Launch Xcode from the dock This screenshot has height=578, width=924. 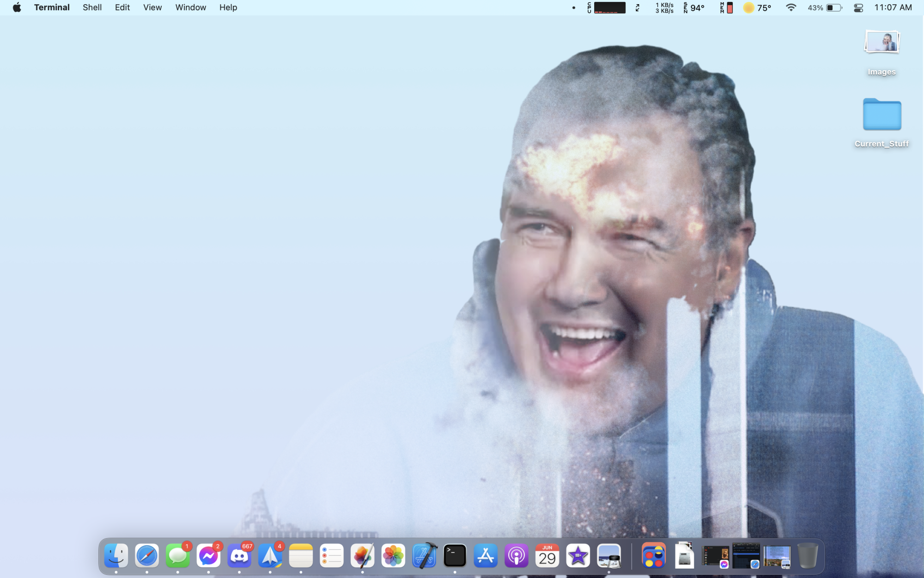pos(424,555)
